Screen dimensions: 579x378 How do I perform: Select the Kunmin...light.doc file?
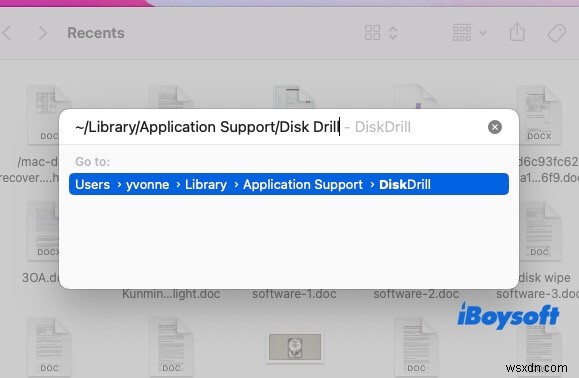(x=171, y=294)
